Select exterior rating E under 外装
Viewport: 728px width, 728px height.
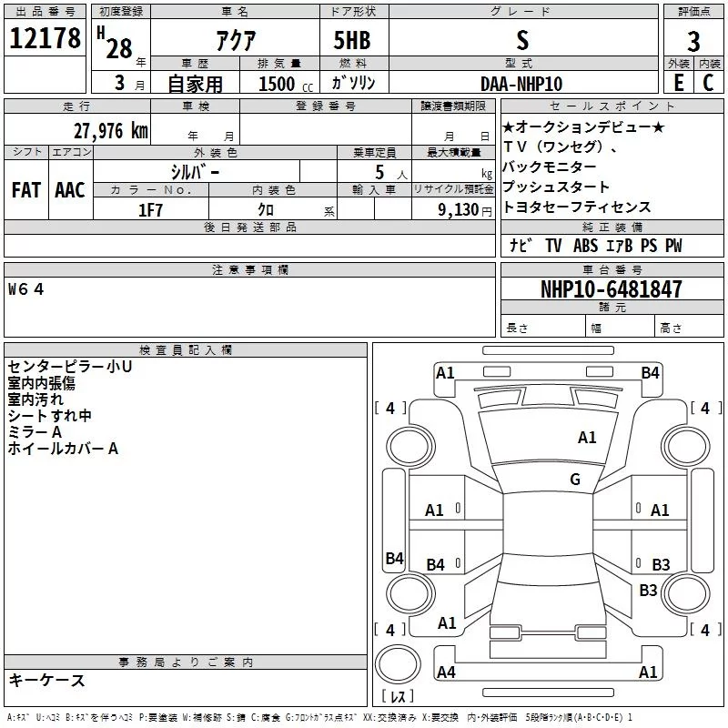(x=679, y=83)
